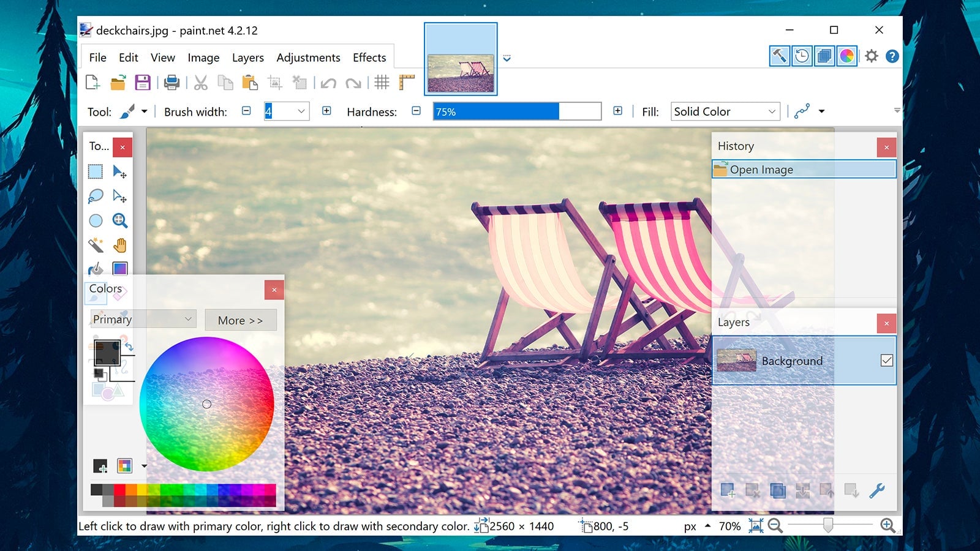Image resolution: width=980 pixels, height=551 pixels.
Task: Choose the Ellipse Select tool
Action: (96, 220)
